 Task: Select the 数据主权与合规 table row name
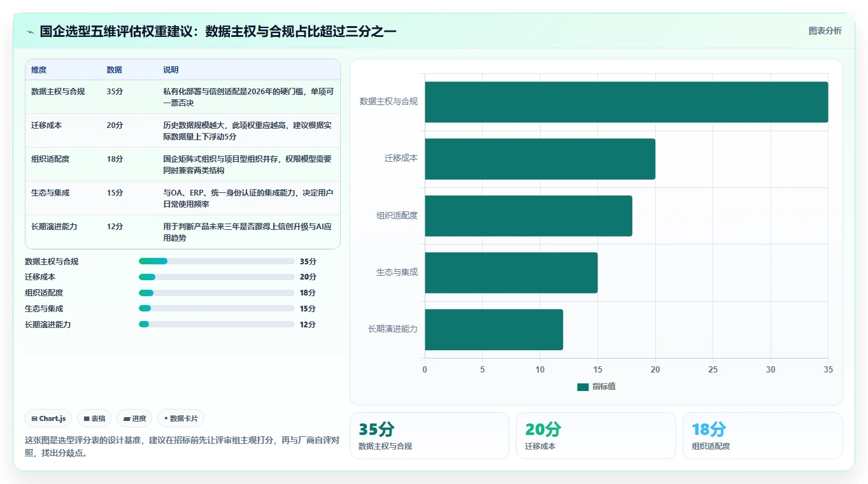coord(58,92)
